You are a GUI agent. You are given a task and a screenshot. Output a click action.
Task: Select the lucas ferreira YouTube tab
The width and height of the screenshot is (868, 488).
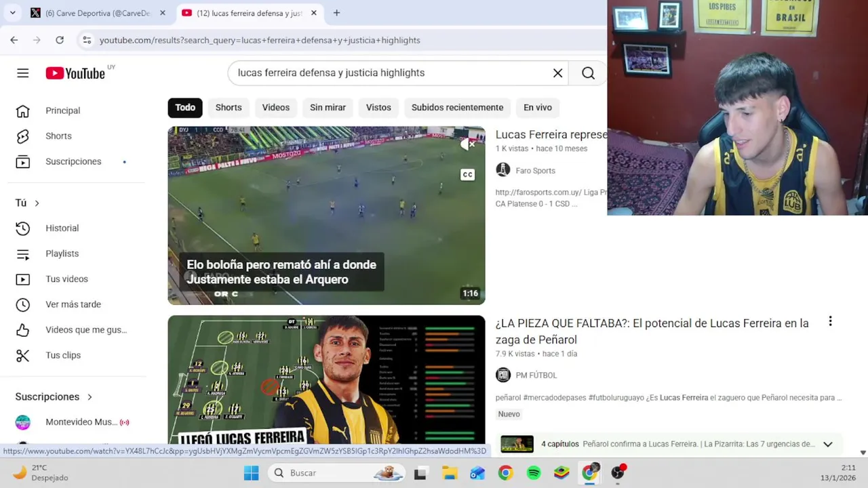coord(249,13)
